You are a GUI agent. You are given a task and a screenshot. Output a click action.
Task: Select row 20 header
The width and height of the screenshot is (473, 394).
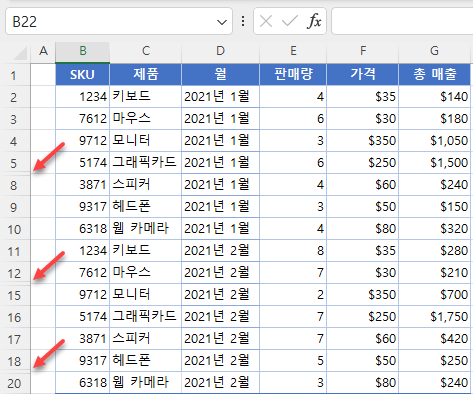coord(15,383)
